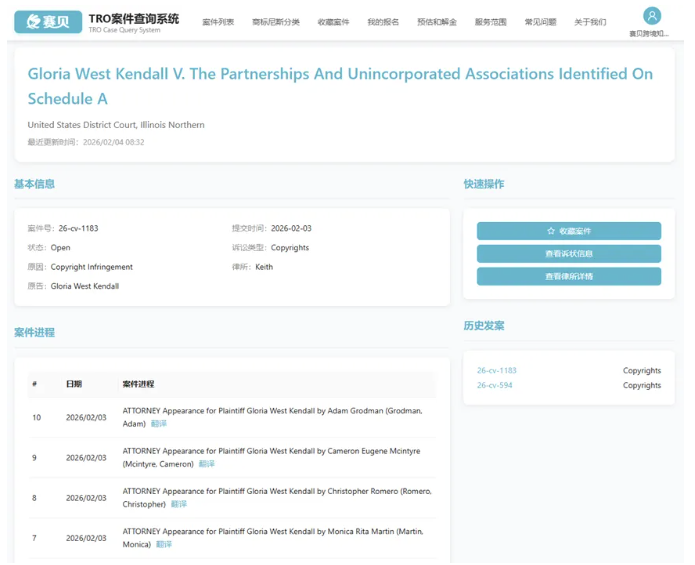Navigate to 预估和解金 page

(437, 22)
